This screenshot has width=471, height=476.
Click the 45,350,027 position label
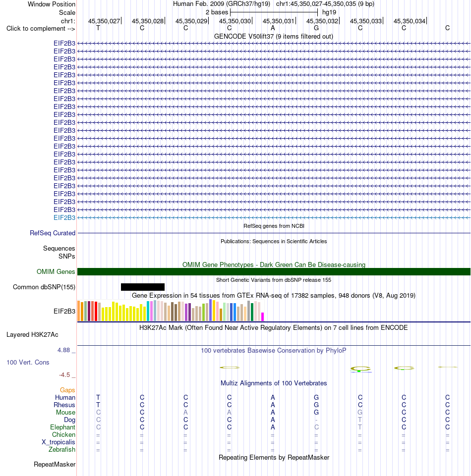coord(104,21)
